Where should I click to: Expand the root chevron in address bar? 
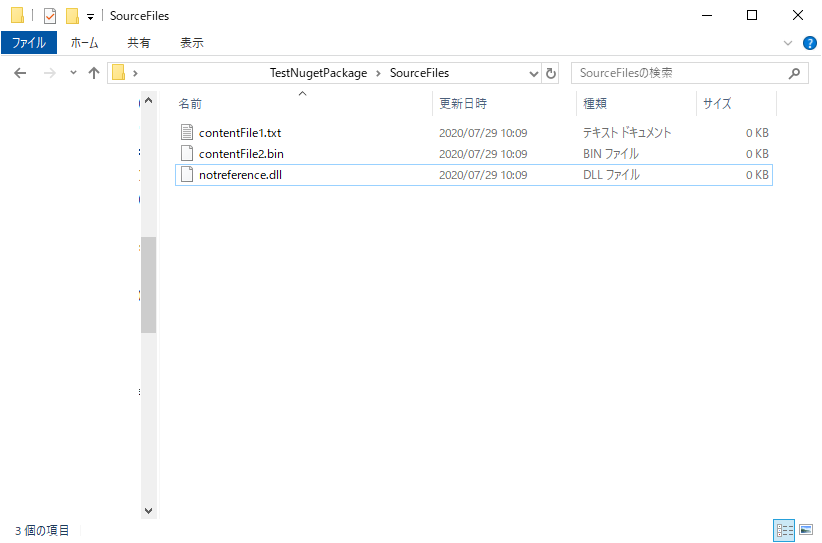pos(135,73)
